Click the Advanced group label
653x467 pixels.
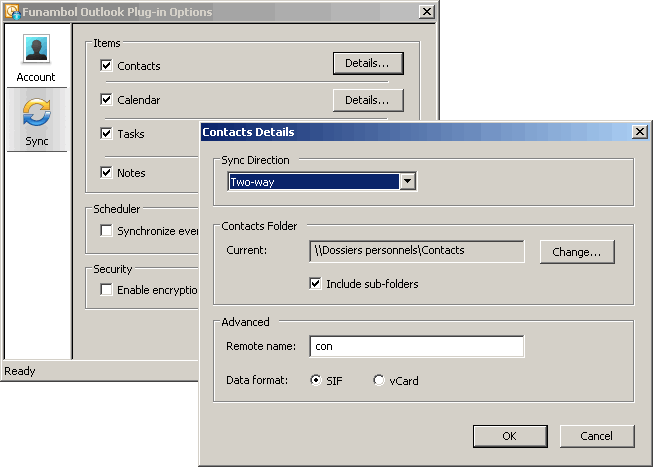coord(245,322)
